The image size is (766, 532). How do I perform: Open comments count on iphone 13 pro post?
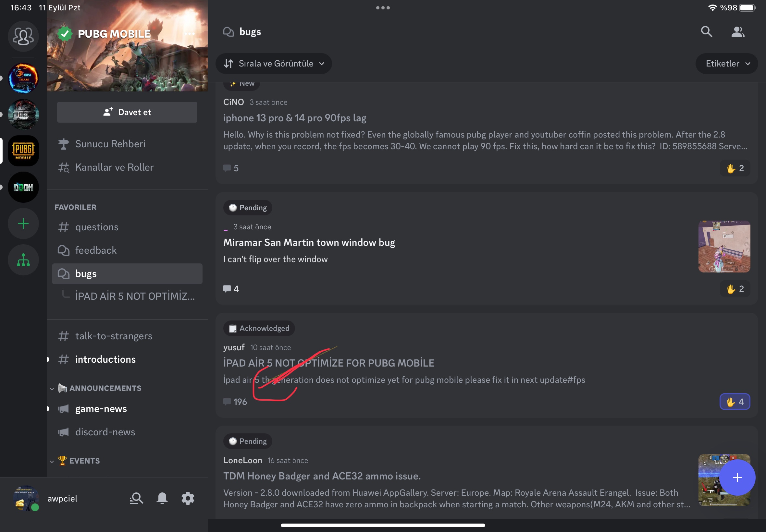click(x=231, y=168)
